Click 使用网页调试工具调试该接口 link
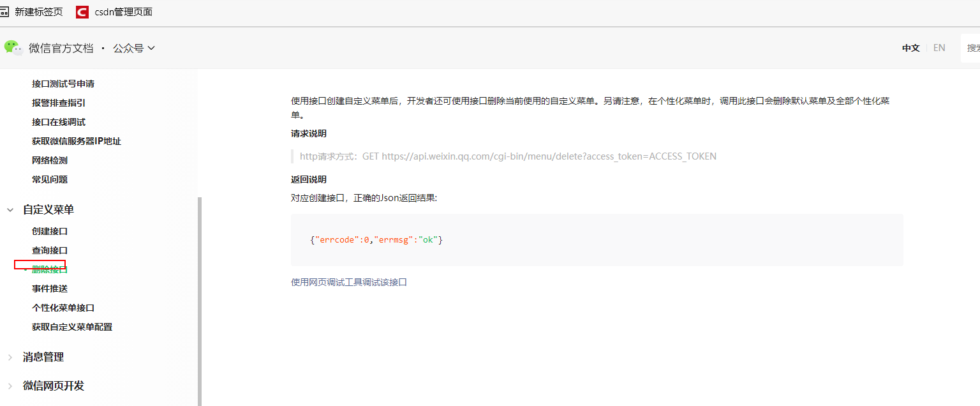The height and width of the screenshot is (406, 980). pyautogui.click(x=349, y=282)
